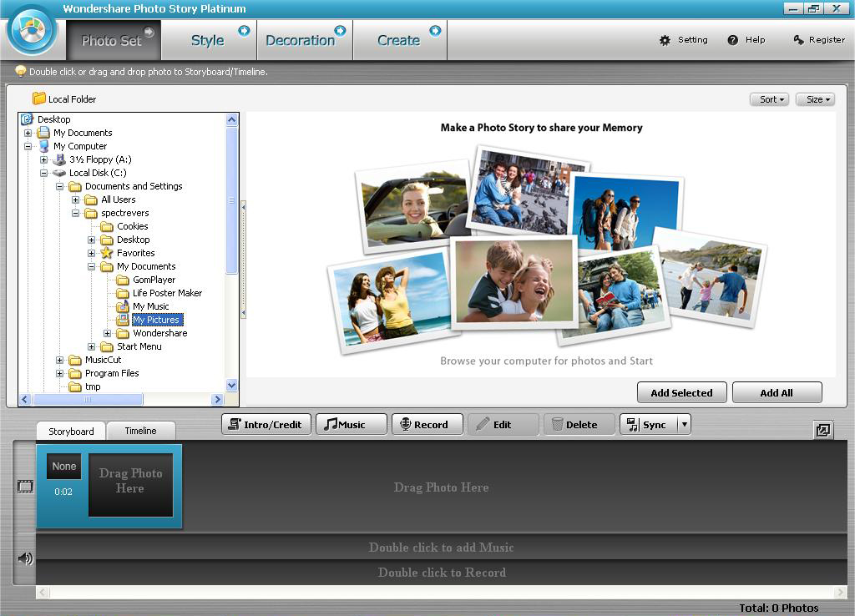855x616 pixels.
Task: Collapse the Local Disk (C:) tree node
Action: pyautogui.click(x=45, y=173)
